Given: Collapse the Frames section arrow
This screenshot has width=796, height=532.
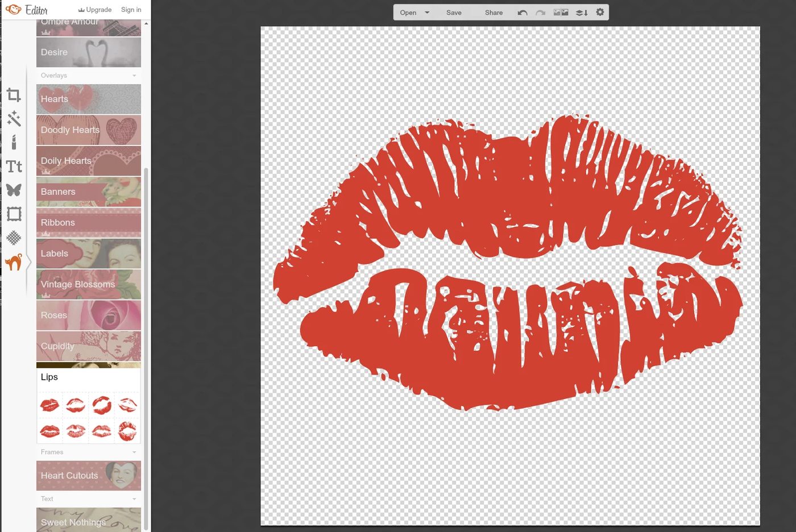Looking at the screenshot, I should [134, 452].
